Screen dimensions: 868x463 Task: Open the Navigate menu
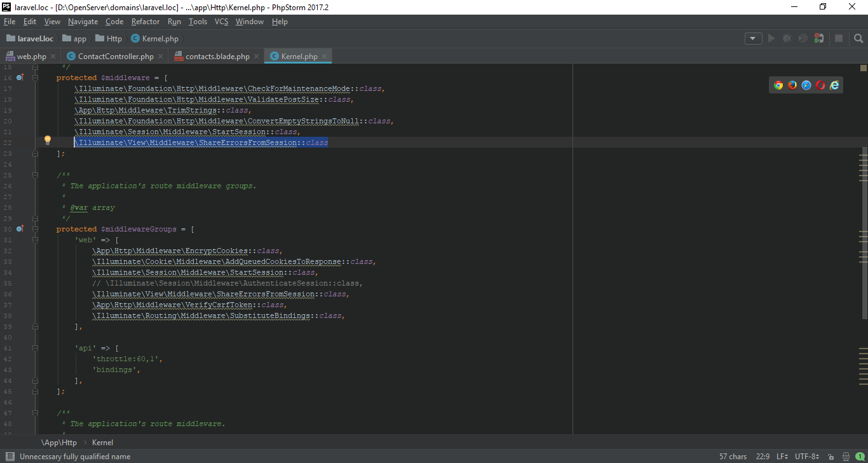tap(83, 22)
